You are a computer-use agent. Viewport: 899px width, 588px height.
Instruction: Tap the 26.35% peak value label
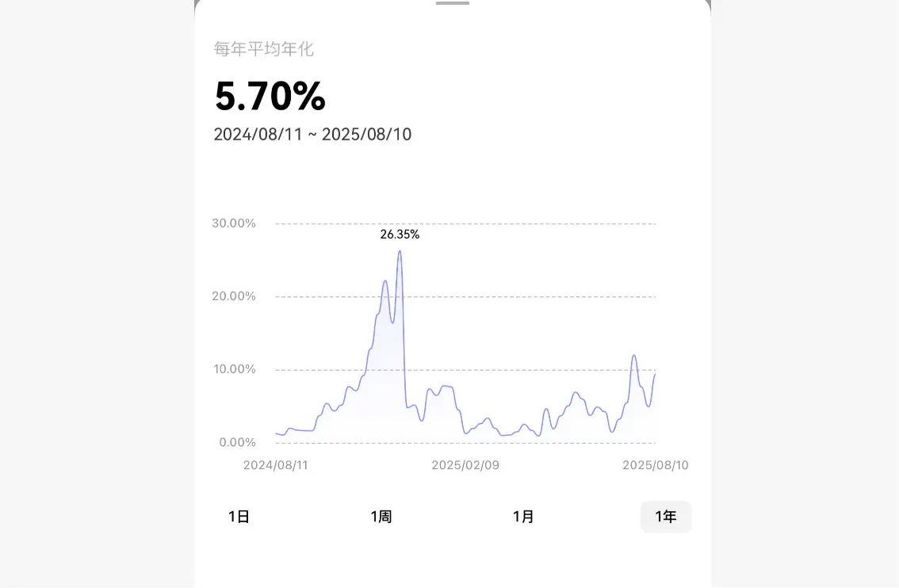[x=400, y=235]
